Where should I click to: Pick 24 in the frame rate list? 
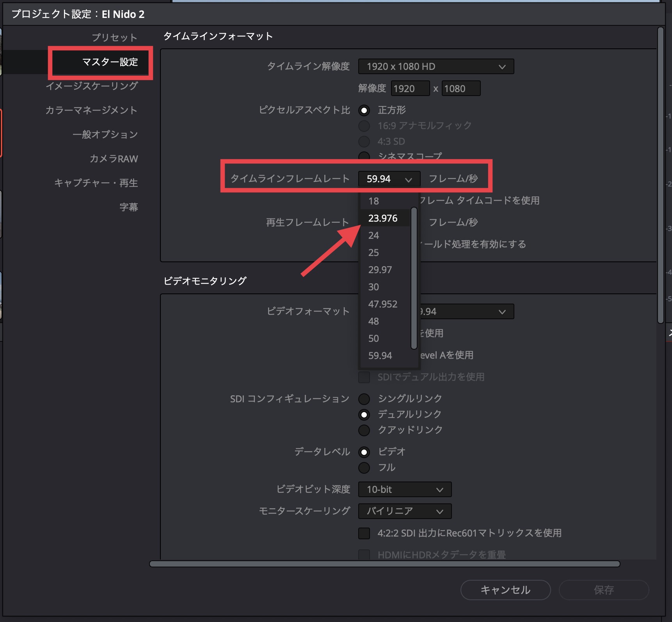click(384, 235)
